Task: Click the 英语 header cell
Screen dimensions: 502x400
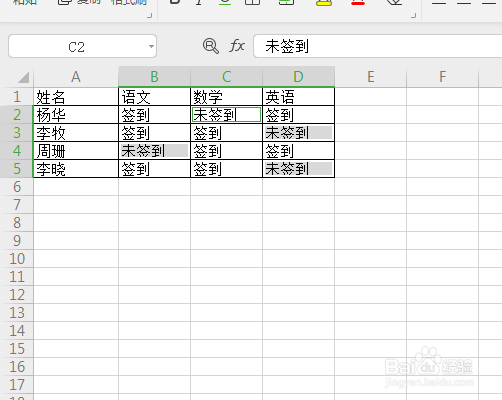Action: coord(298,97)
